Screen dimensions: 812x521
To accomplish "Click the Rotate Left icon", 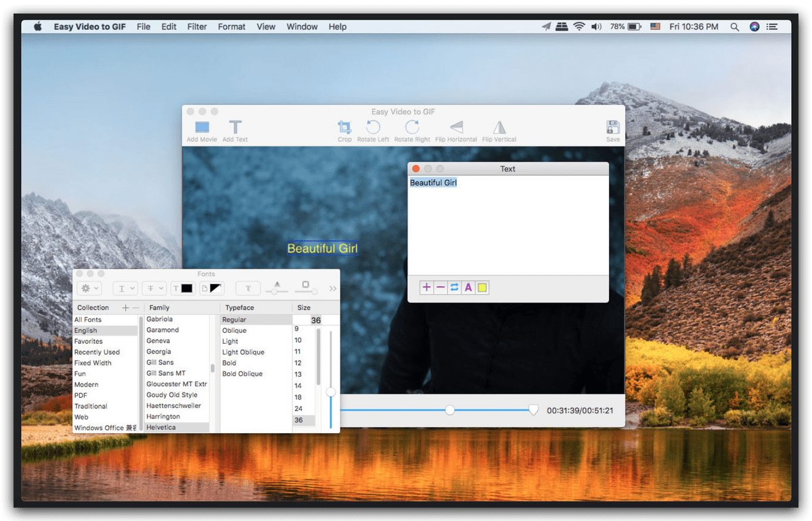I will coord(373,127).
